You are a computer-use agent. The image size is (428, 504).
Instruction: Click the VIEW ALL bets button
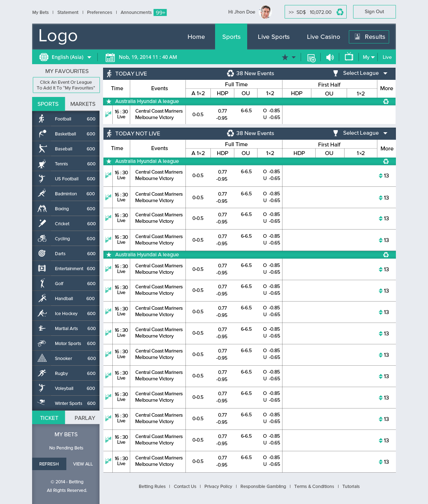click(83, 464)
